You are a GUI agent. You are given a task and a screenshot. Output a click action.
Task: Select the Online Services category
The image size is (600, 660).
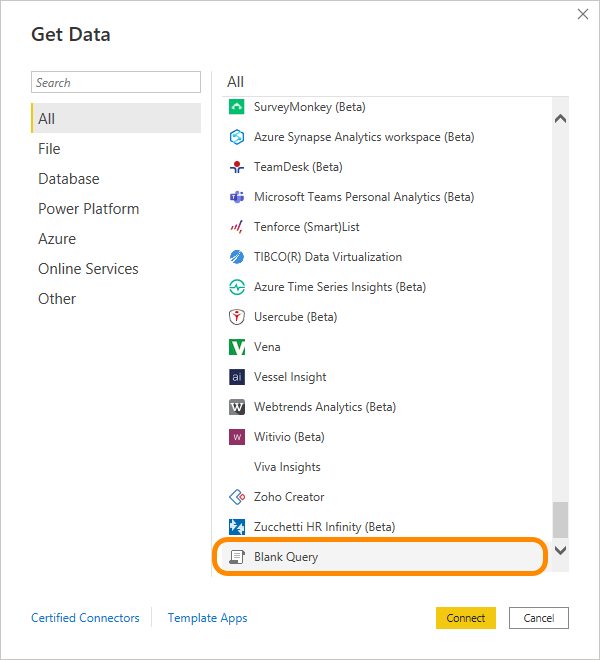coord(88,269)
